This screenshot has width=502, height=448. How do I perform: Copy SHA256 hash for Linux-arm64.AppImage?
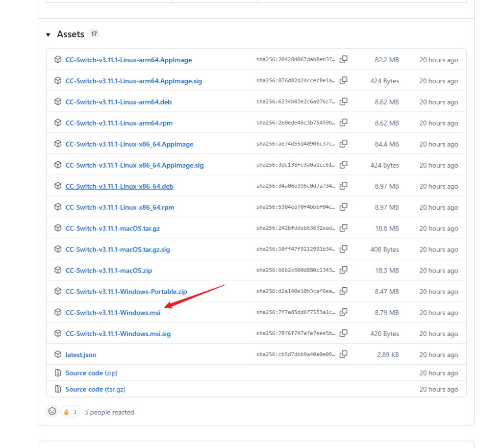[x=344, y=59]
